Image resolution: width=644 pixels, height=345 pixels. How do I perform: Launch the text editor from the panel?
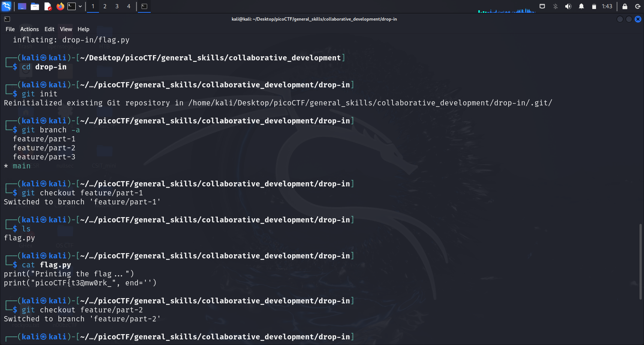point(48,6)
